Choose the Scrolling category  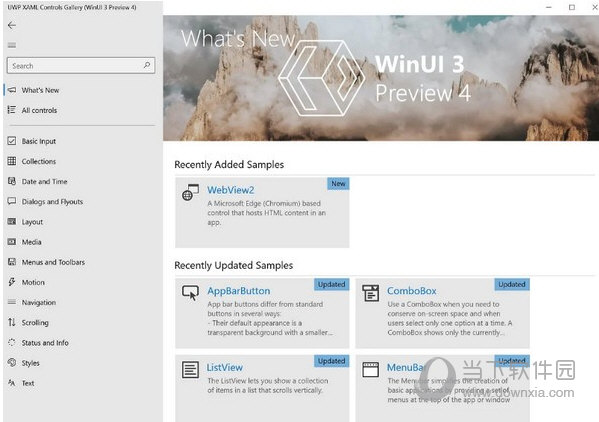coord(81,322)
